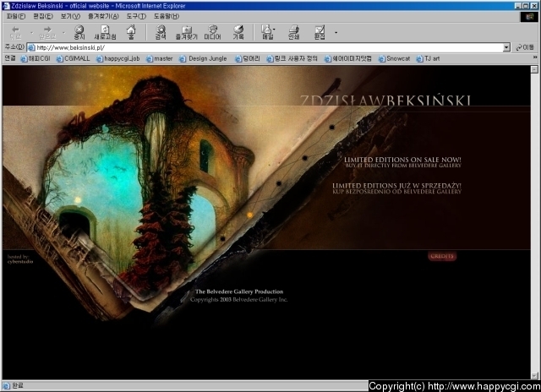This screenshot has width=541, height=392.
Task: Open the master links bar shortcut
Action: 160,58
